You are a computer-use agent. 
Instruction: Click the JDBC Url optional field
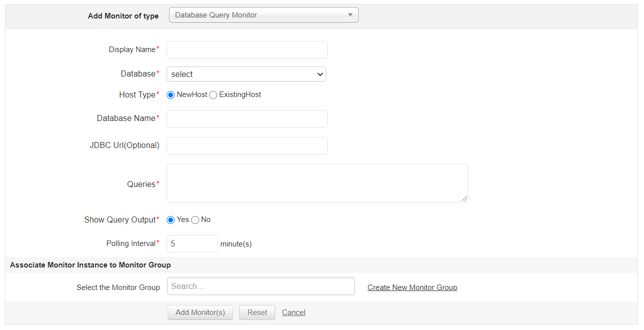247,146
